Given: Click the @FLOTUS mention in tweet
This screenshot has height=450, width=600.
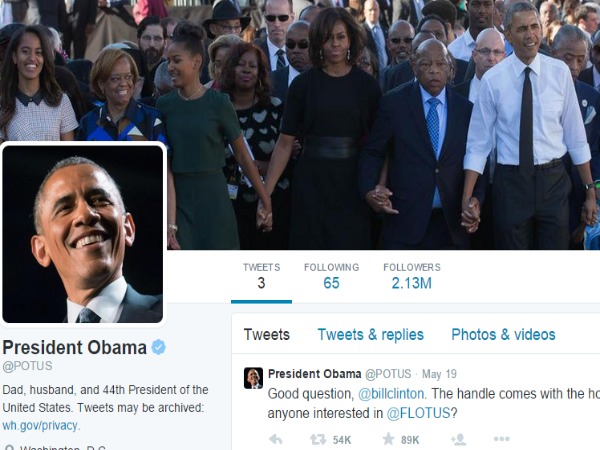Looking at the screenshot, I should pos(418,413).
